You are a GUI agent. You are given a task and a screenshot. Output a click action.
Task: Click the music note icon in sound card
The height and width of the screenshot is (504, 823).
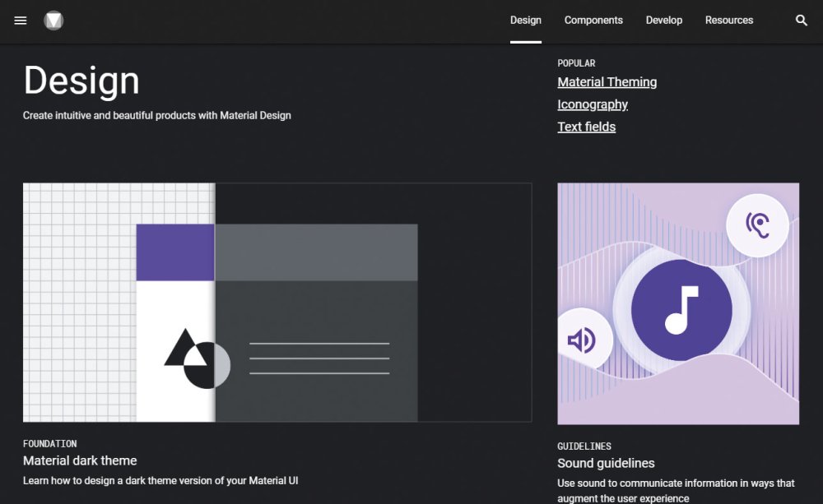[x=681, y=310]
